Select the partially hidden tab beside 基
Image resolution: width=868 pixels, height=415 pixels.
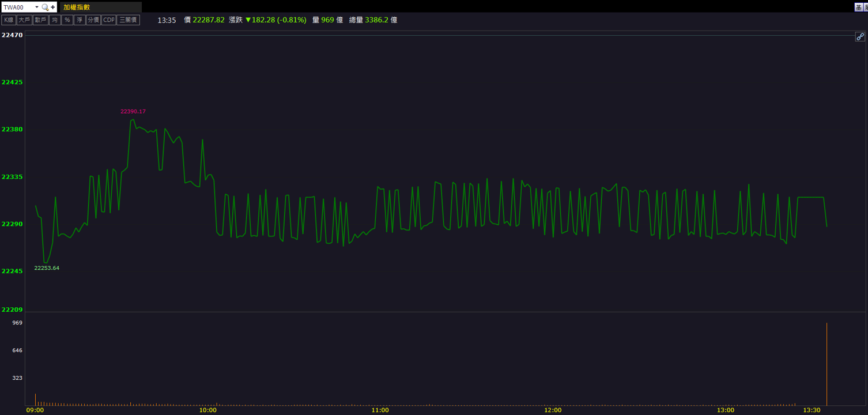click(x=866, y=7)
